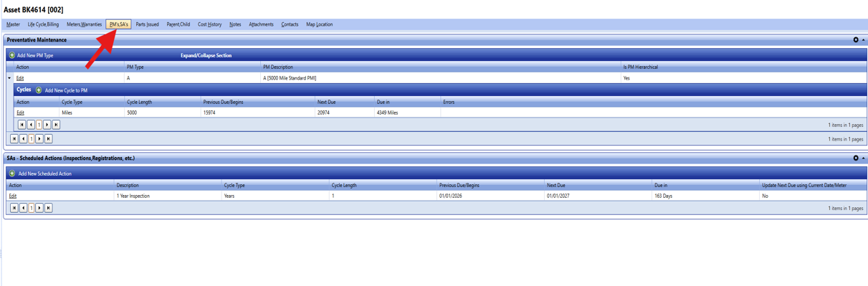Go to the next page in the Scheduled Actions pager
This screenshot has width=868, height=286.
point(40,208)
